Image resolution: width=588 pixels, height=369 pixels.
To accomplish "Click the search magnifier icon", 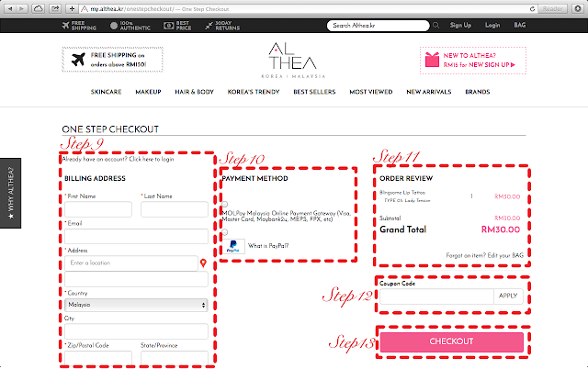I will pos(435,26).
